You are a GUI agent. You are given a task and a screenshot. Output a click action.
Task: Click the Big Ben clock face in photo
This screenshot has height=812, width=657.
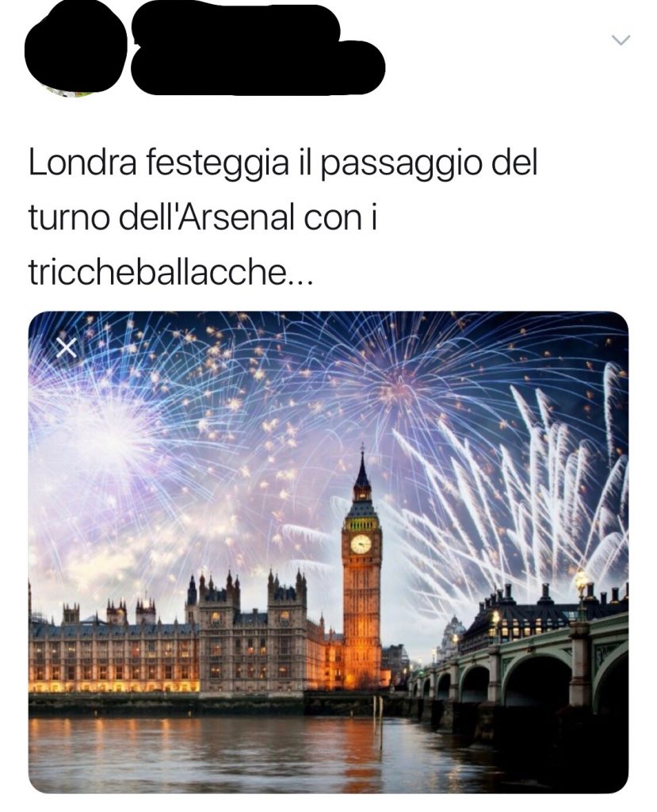click(361, 544)
